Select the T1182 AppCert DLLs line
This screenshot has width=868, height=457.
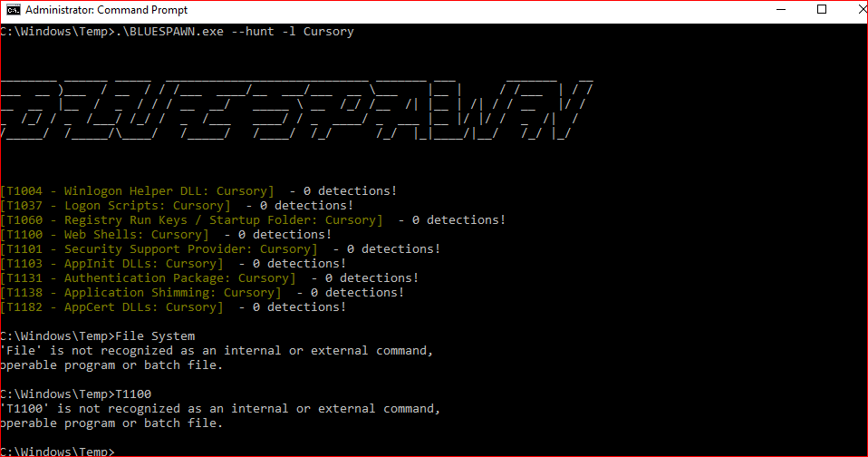click(x=173, y=306)
